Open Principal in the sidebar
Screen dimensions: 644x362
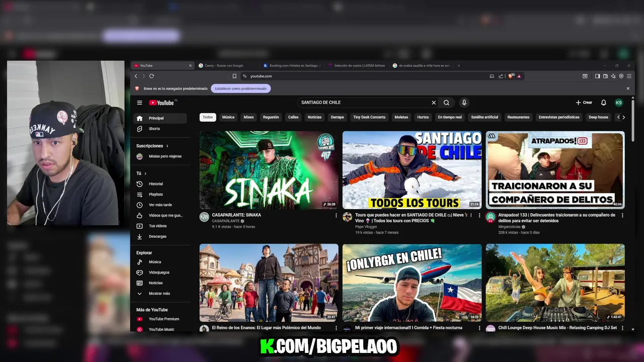(x=160, y=118)
